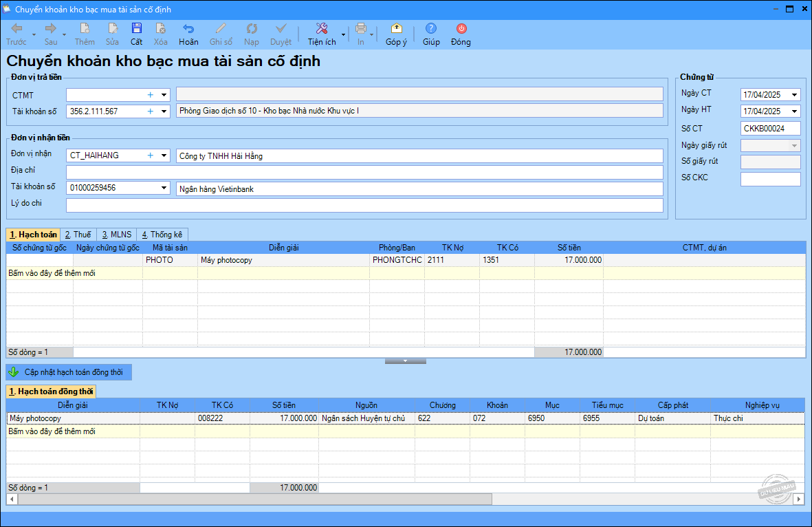812x527 pixels.
Task: Click the In (print) icon
Action: [361, 34]
